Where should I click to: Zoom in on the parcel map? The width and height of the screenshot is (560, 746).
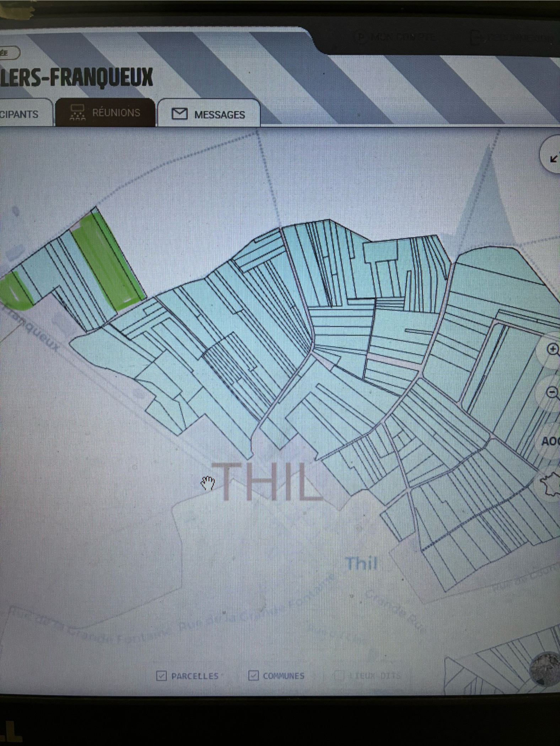click(552, 350)
